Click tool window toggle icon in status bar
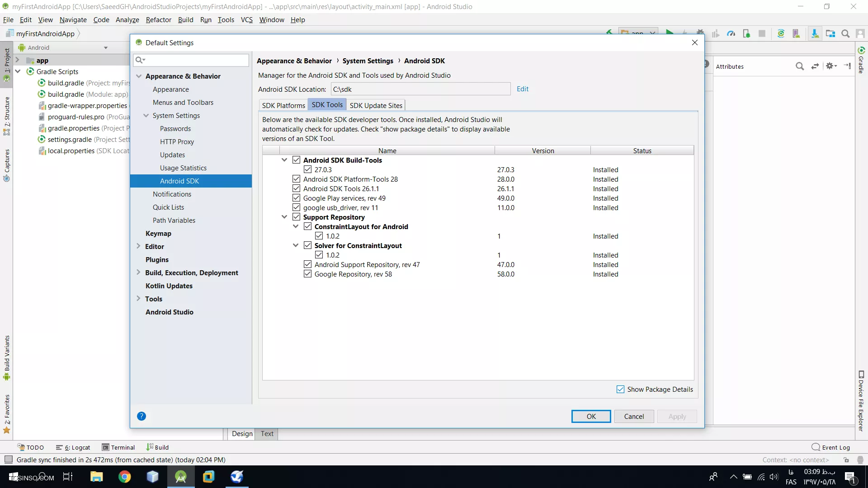 click(8, 460)
